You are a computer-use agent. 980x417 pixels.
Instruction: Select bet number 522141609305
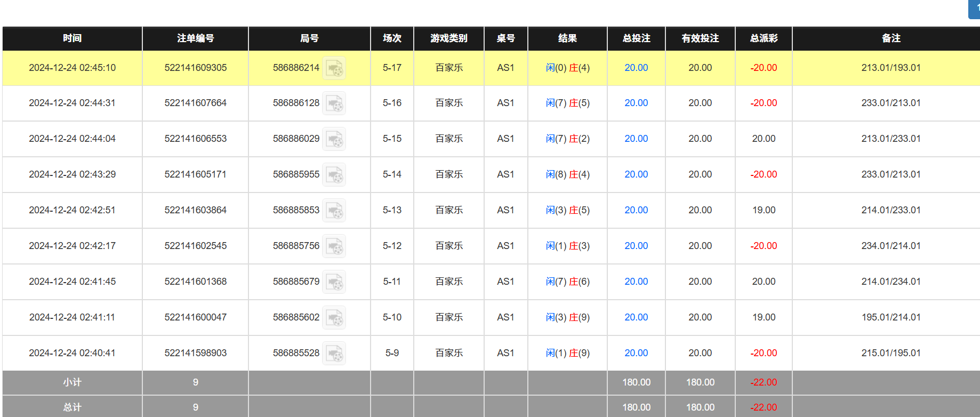[x=195, y=68]
